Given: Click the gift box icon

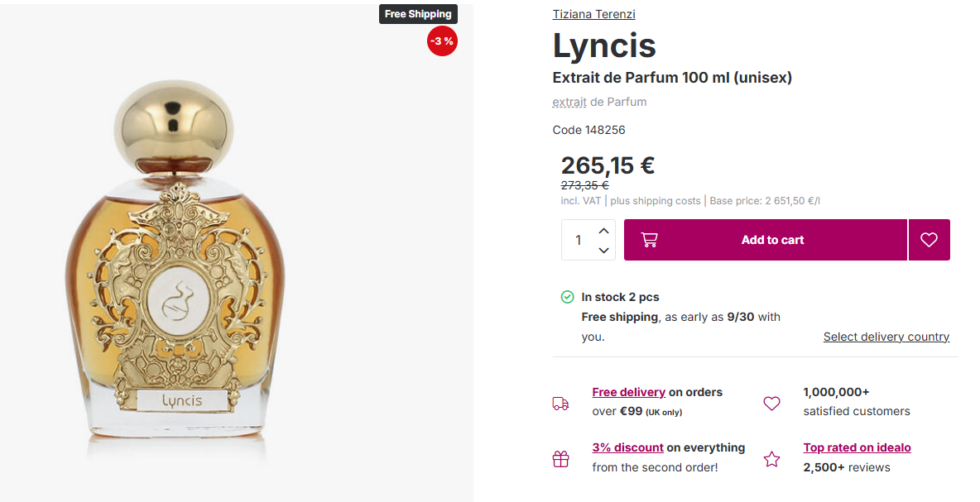Looking at the screenshot, I should point(560,459).
